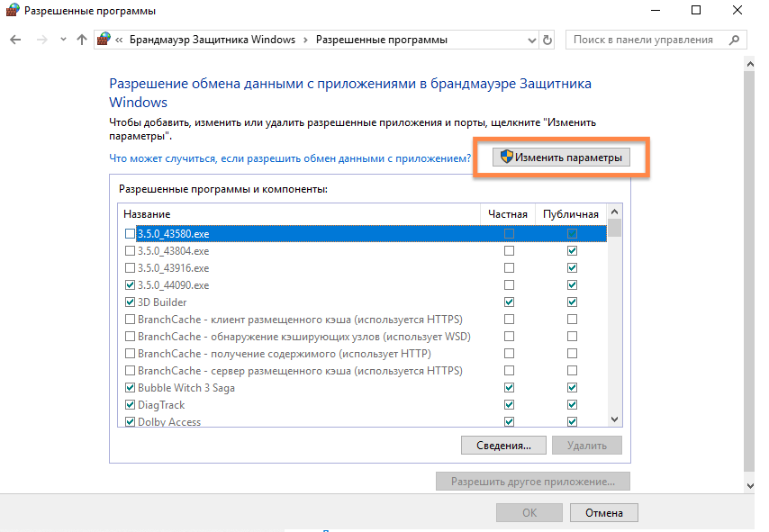
Task: Click Изменить параметры button
Action: click(561, 158)
